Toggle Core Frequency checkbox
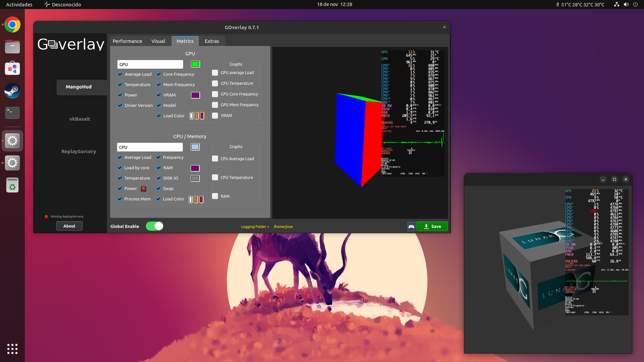 point(159,74)
